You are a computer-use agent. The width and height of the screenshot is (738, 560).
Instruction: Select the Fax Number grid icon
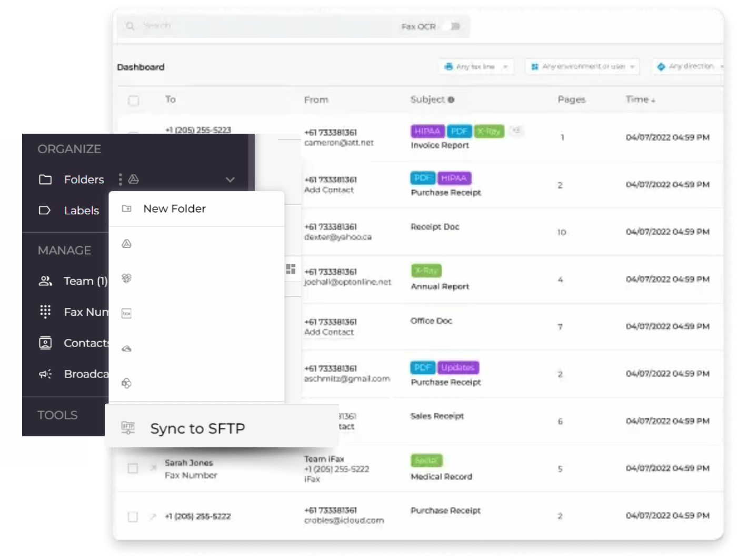pos(45,312)
